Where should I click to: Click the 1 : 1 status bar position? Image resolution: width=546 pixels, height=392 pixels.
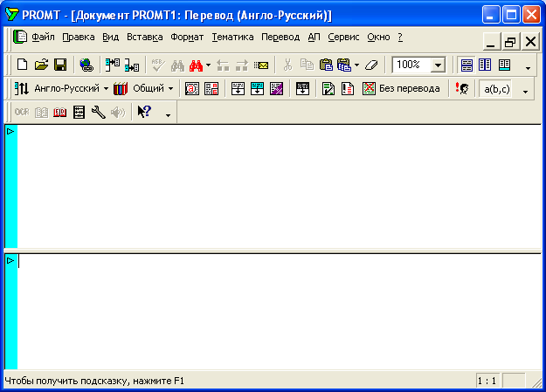(487, 381)
